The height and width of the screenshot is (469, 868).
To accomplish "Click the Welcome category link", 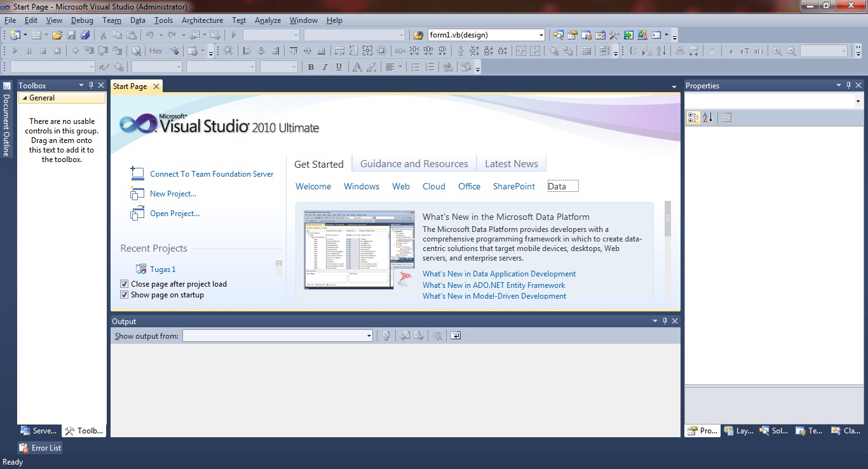I will (x=313, y=186).
